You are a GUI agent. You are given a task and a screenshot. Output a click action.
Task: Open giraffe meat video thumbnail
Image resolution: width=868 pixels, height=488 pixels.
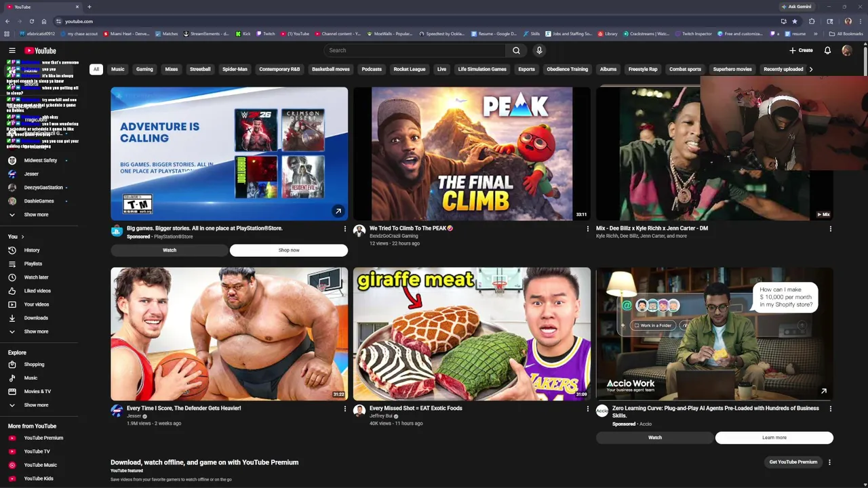[x=472, y=333]
